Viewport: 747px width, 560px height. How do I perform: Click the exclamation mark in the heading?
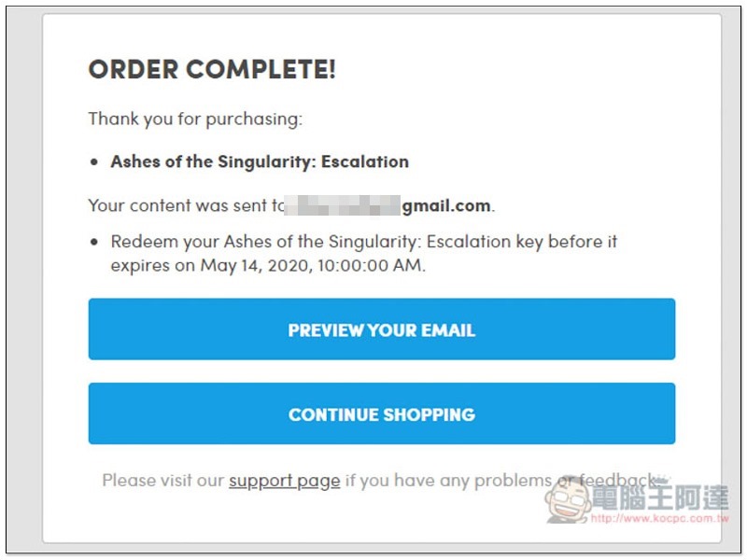(x=331, y=69)
